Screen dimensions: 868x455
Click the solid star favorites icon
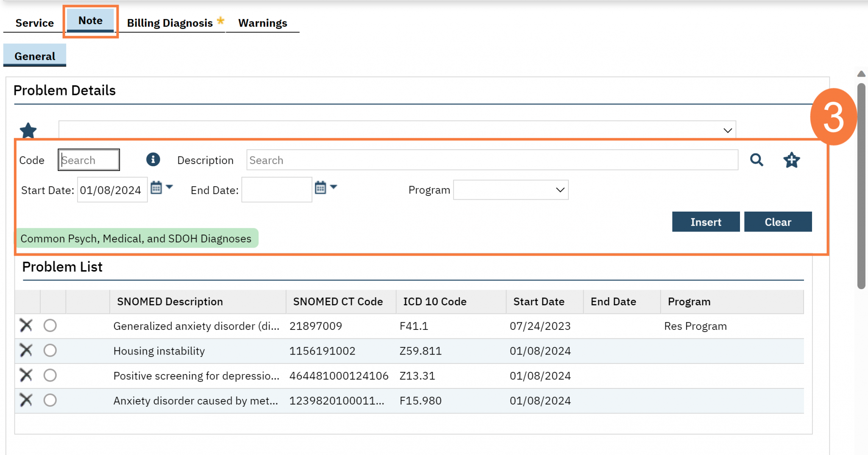click(x=28, y=130)
